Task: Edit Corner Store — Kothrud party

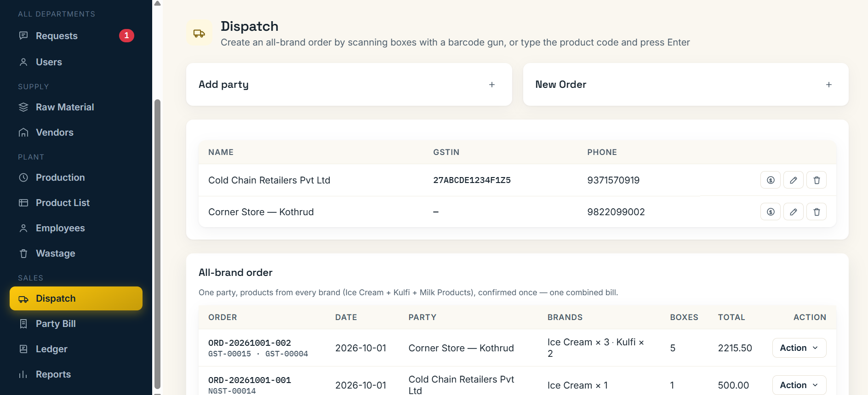Action: (x=794, y=212)
